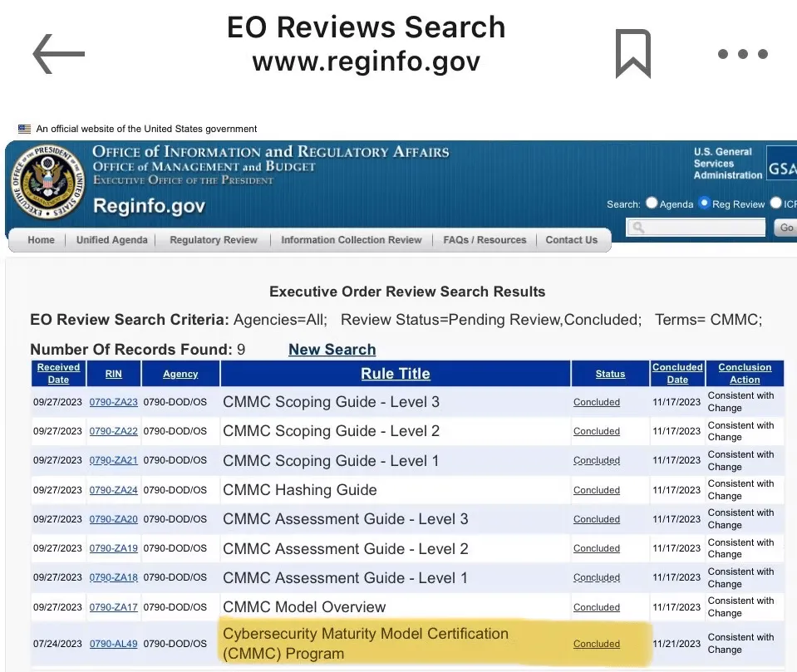The image size is (797, 672).
Task: Click the New Search link
Action: [332, 350]
